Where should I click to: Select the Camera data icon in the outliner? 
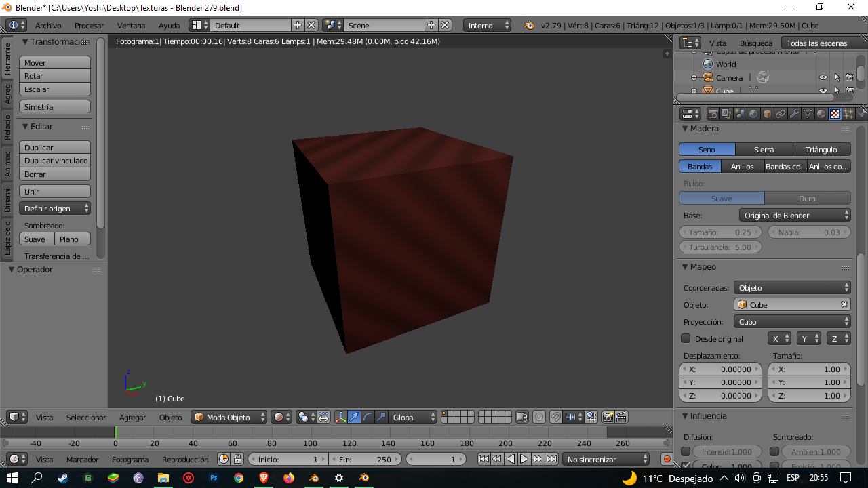click(x=763, y=78)
